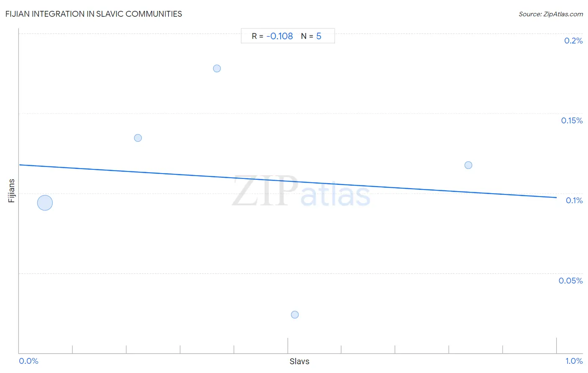
Task: Click the 0.2% y-axis tick label
Action: point(573,41)
